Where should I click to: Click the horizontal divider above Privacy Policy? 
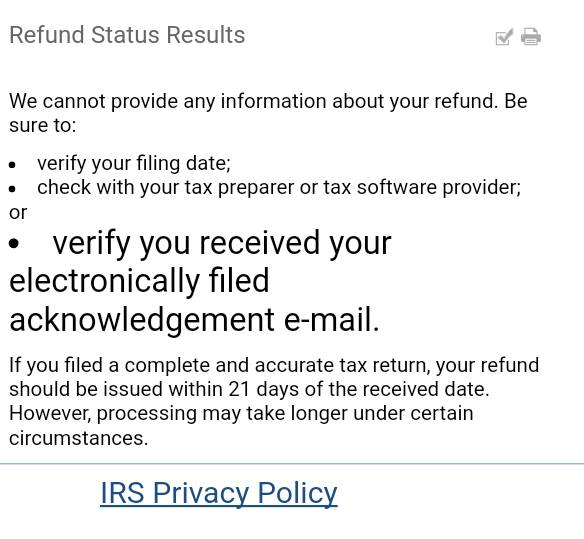(x=292, y=464)
